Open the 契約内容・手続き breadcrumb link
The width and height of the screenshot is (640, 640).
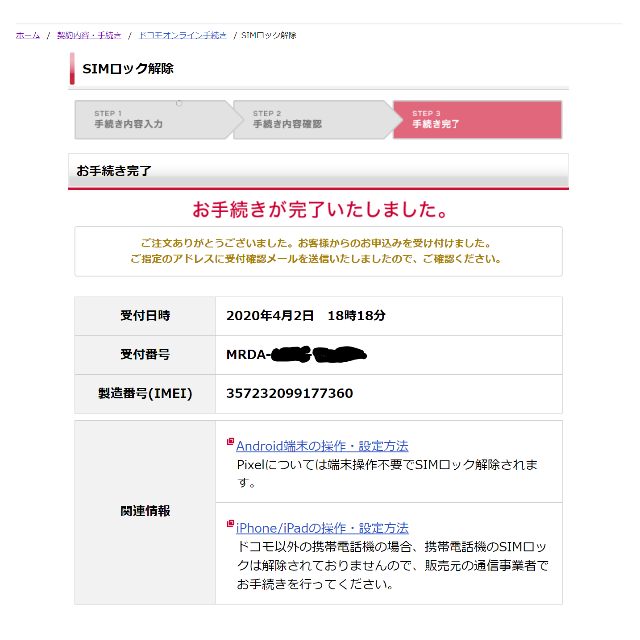click(89, 36)
